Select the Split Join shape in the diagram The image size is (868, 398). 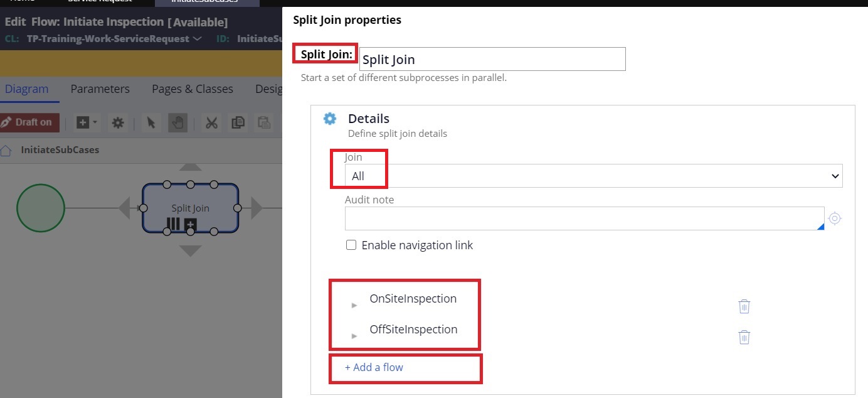point(190,208)
